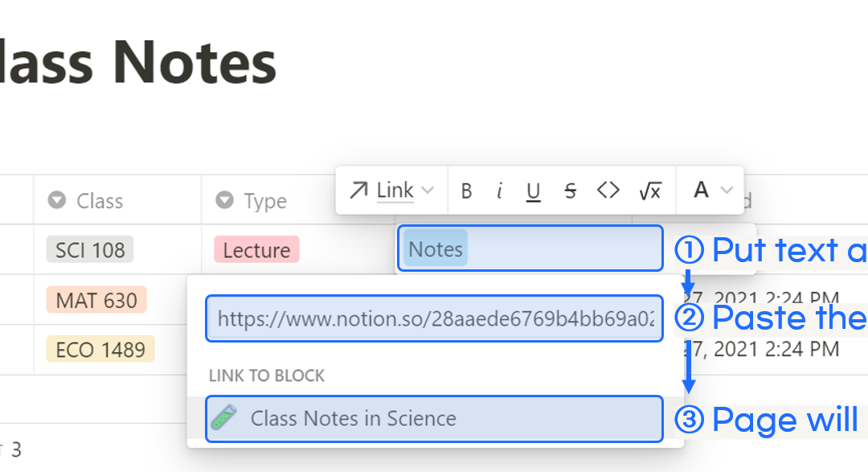Apply strikethrough formatting
This screenshot has width=868, height=472.
tap(570, 191)
